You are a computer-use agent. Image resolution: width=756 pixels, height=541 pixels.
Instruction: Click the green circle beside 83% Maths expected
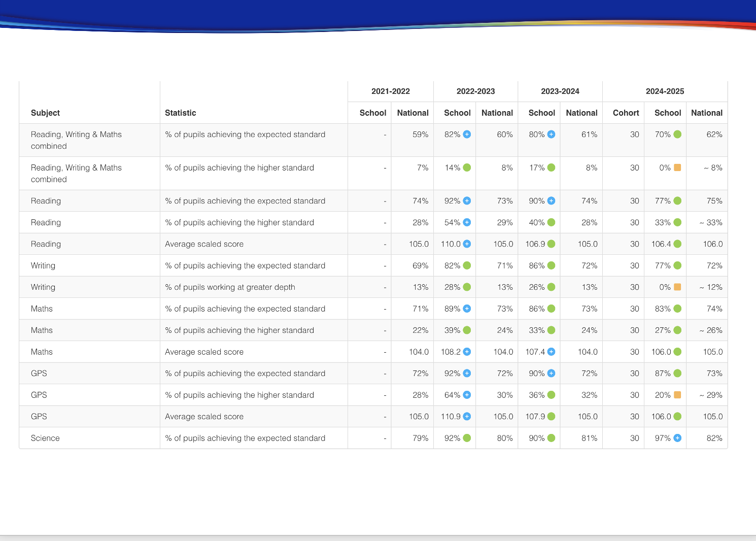tap(677, 309)
